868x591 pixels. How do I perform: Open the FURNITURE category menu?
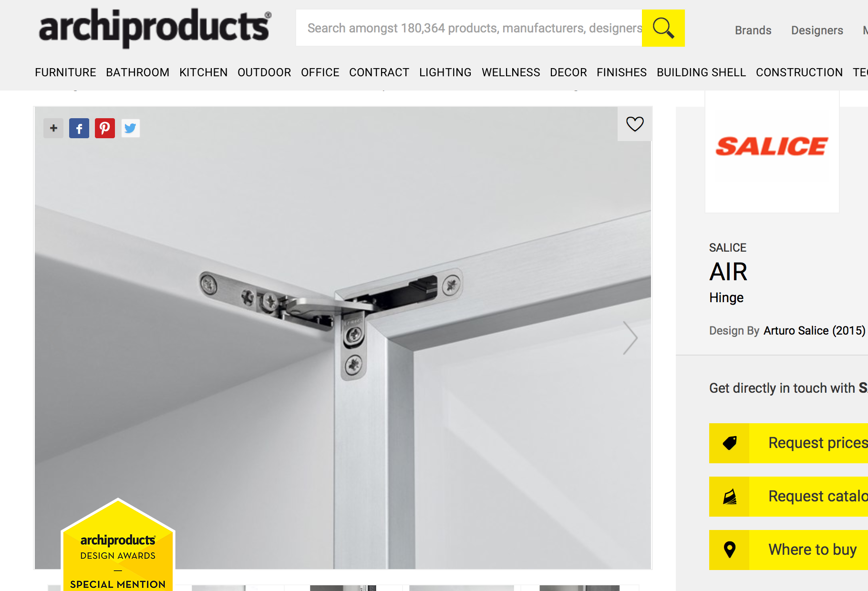(65, 72)
